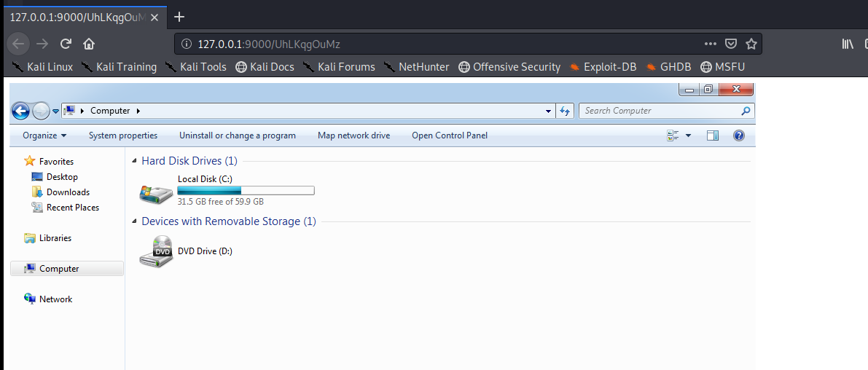This screenshot has width=868, height=370.
Task: Toggle the preview pane icon
Action: [713, 135]
